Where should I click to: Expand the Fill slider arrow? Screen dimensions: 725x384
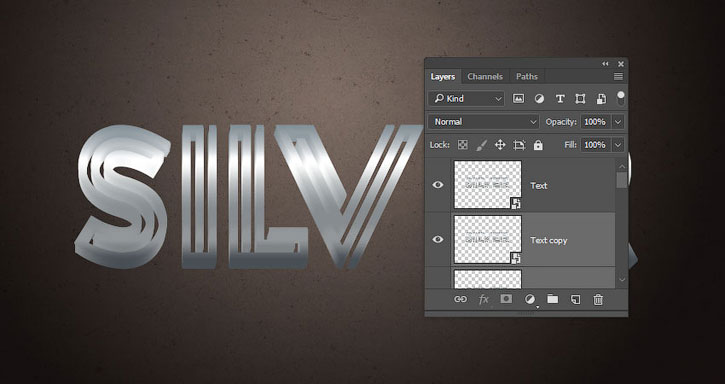[x=618, y=145]
